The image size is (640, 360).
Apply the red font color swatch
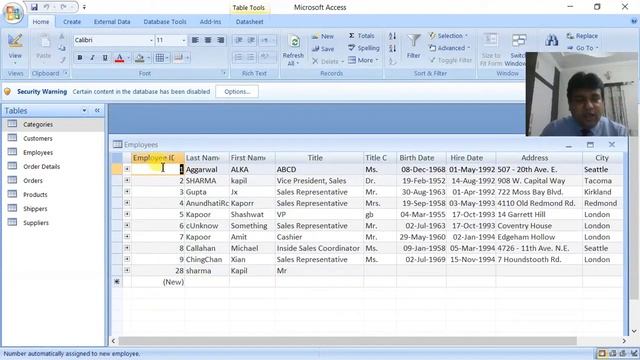pyautogui.click(x=119, y=58)
